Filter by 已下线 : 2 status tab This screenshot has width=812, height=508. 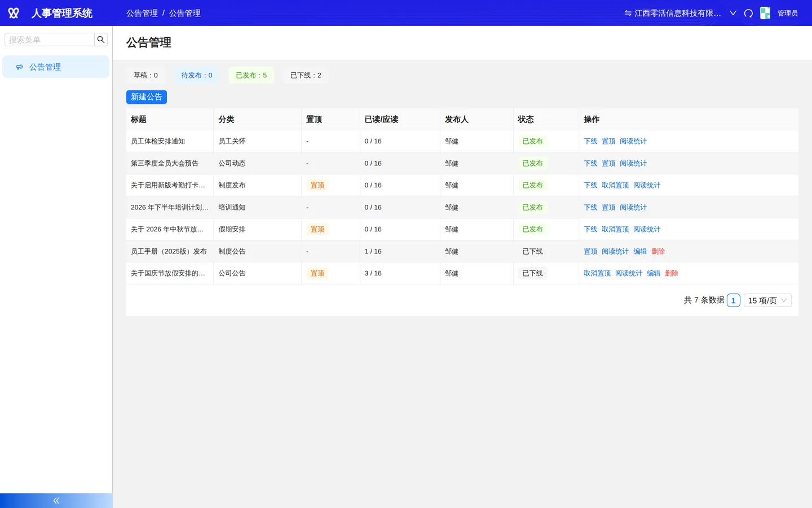[306, 75]
